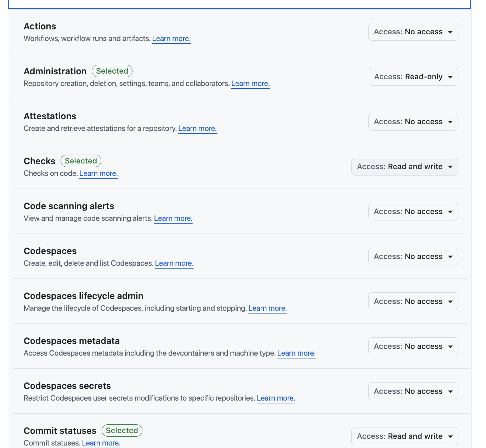The height and width of the screenshot is (448, 486).
Task: Open the Codespaces access dropdown
Action: coord(413,257)
